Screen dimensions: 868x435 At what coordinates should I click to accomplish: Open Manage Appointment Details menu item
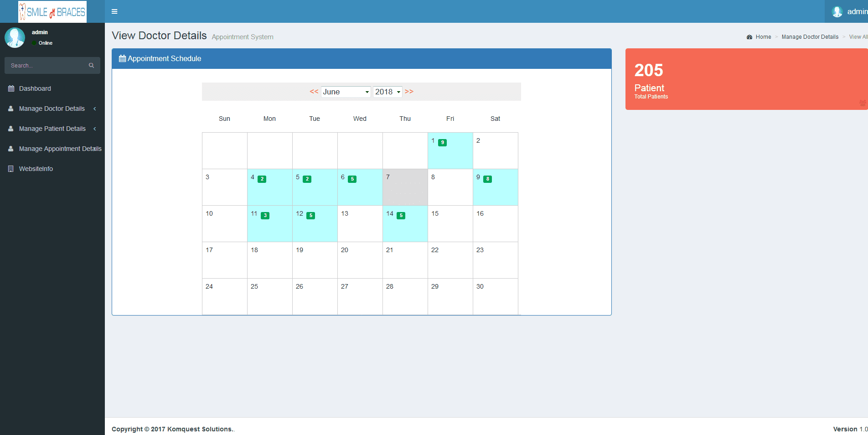(x=60, y=149)
